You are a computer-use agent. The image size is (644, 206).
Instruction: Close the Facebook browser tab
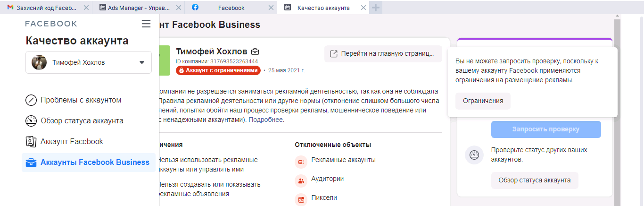click(270, 8)
